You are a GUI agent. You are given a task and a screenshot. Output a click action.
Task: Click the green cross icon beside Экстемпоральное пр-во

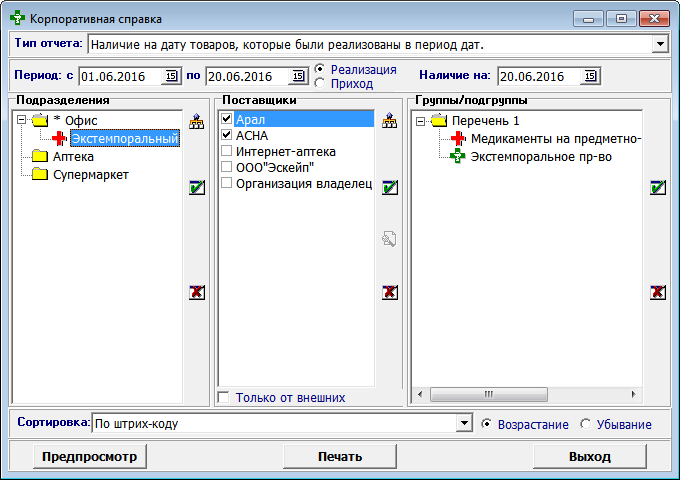(x=458, y=156)
